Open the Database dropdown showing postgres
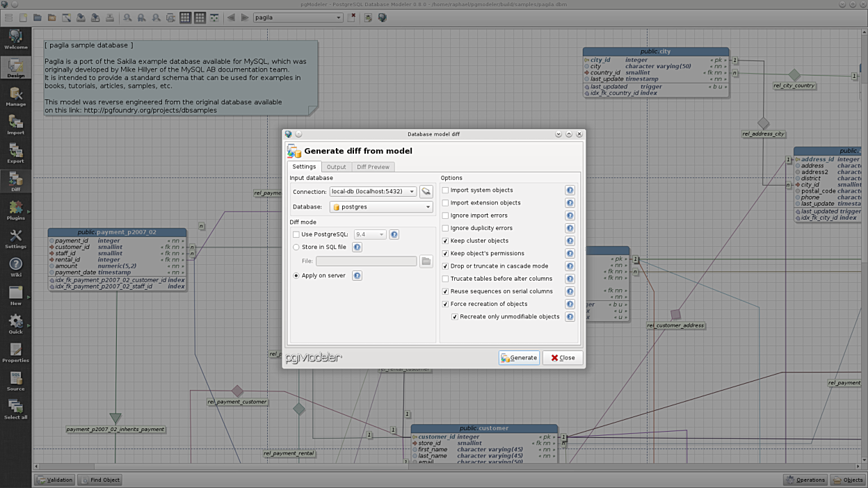This screenshot has height=488, width=868. [381, 207]
